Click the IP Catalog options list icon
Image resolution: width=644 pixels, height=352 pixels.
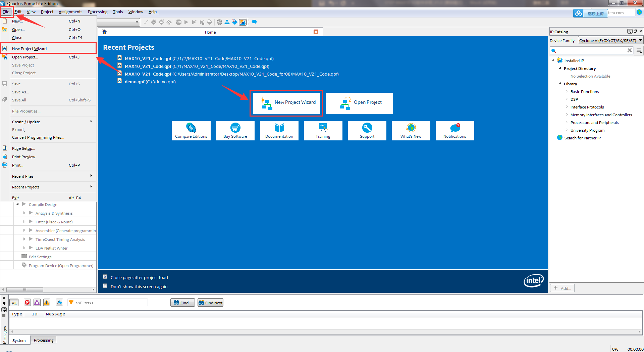point(639,51)
